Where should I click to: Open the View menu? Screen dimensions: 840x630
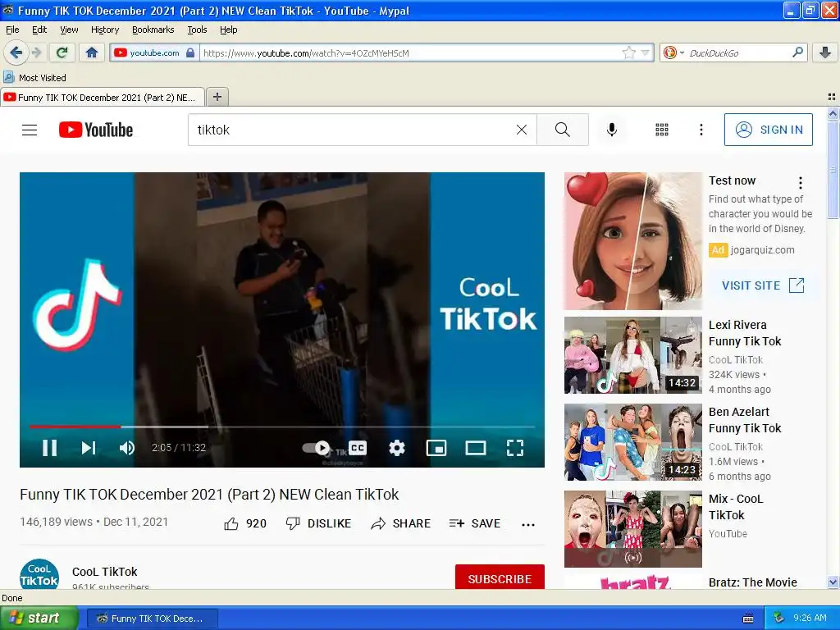[x=69, y=30]
